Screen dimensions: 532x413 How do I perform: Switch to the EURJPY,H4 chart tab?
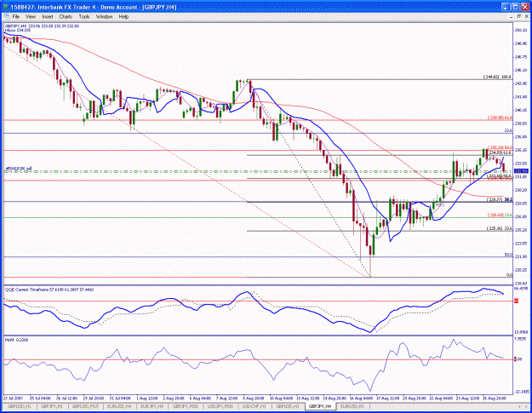pos(152,406)
